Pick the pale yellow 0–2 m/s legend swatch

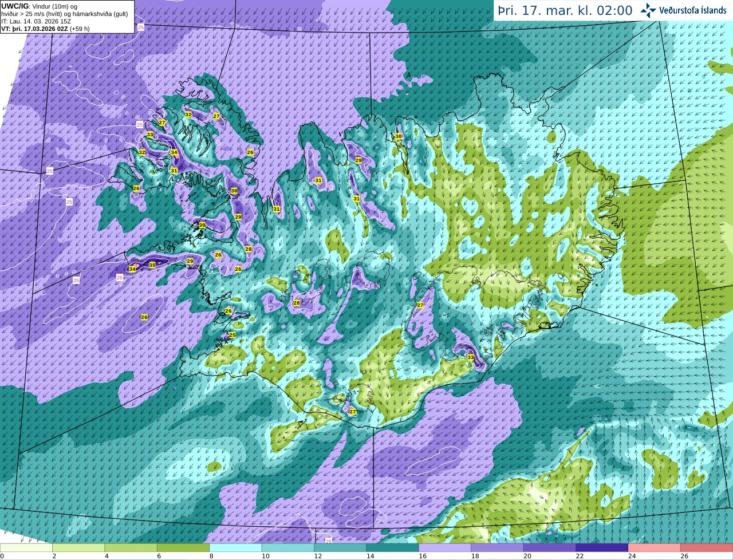tap(26, 548)
